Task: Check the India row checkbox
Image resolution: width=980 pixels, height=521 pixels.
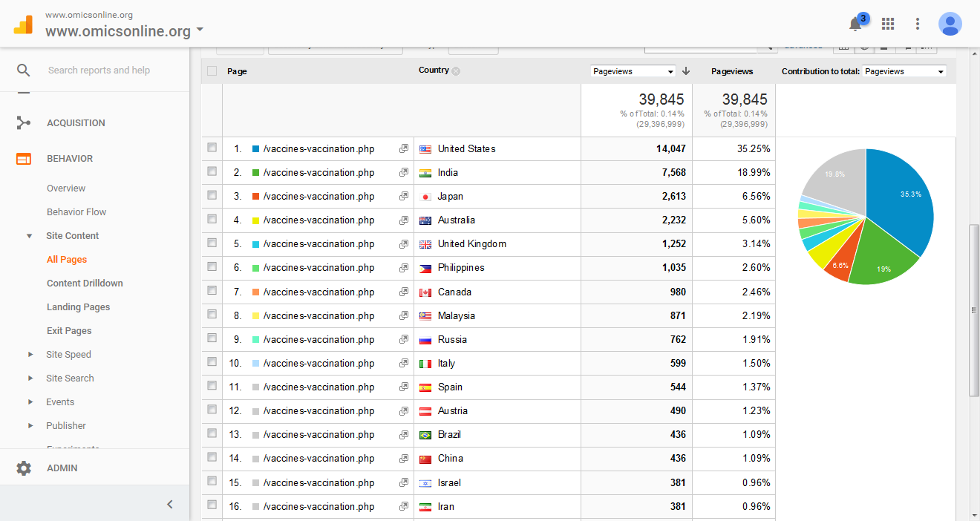Action: click(x=212, y=171)
